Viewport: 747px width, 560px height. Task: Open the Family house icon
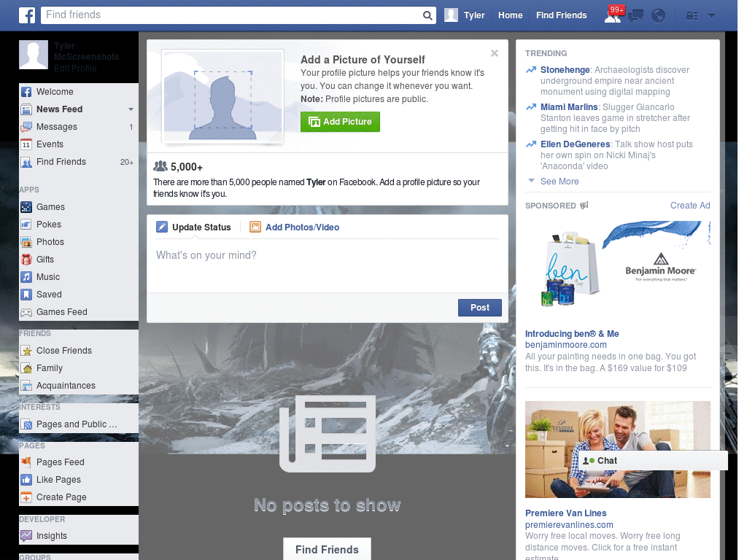tap(26, 368)
